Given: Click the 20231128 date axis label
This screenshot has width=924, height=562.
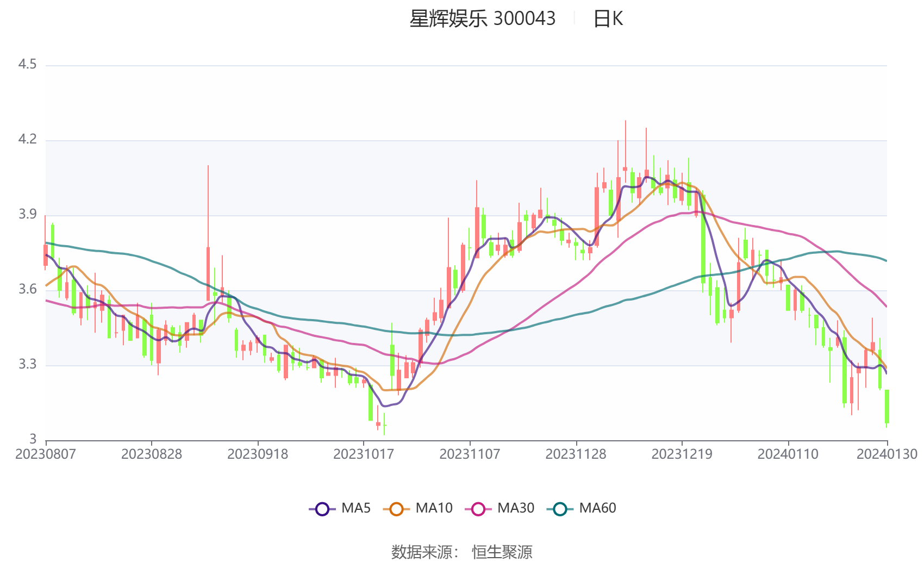Looking at the screenshot, I should point(576,454).
